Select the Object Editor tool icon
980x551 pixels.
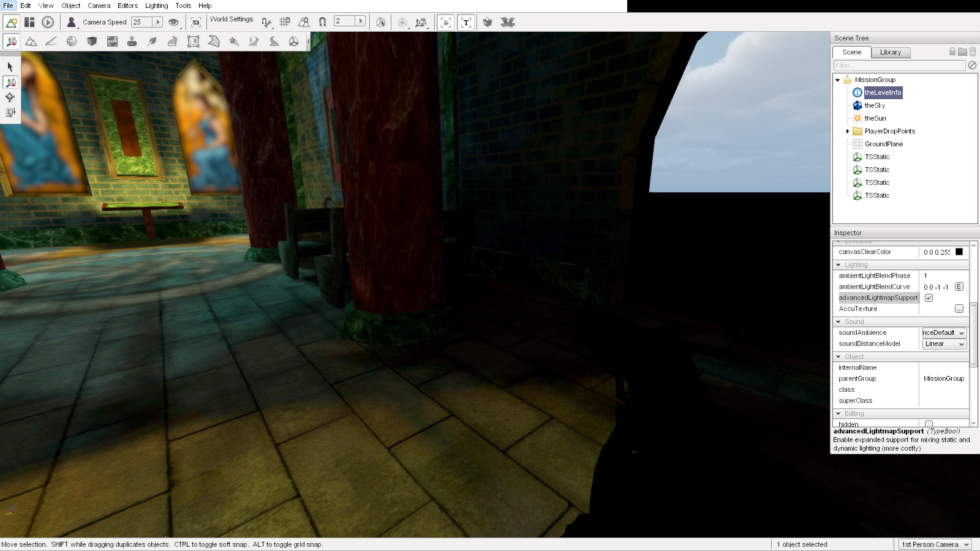tap(11, 42)
